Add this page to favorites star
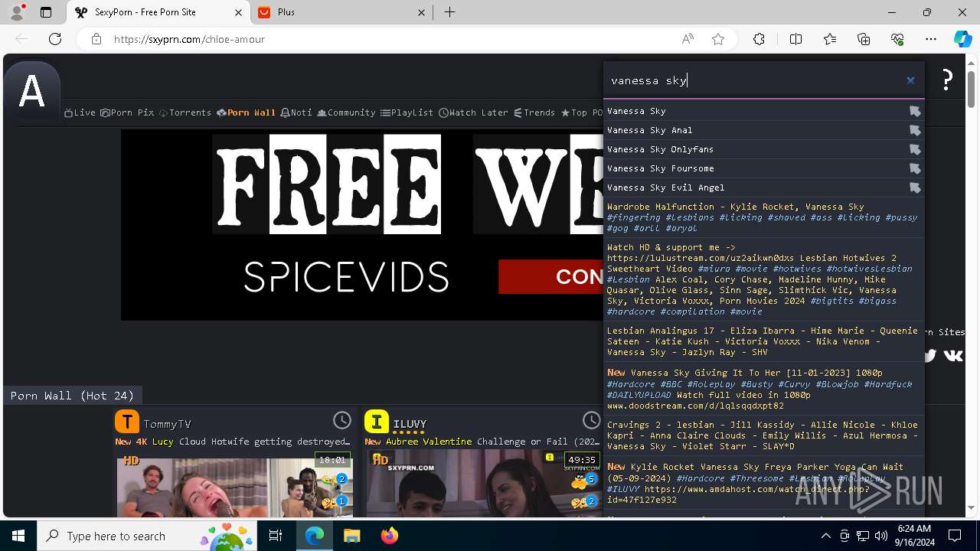The width and height of the screenshot is (980, 551). pos(718,39)
